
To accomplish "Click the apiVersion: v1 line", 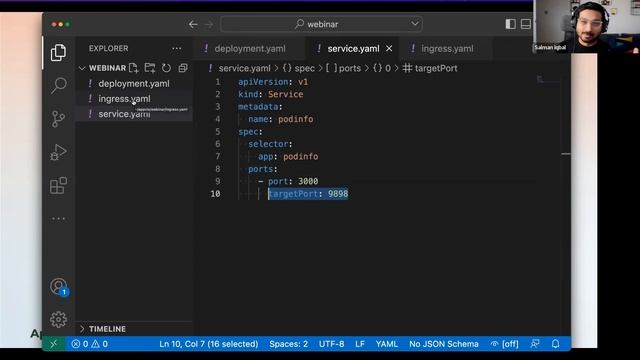I will click(273, 82).
